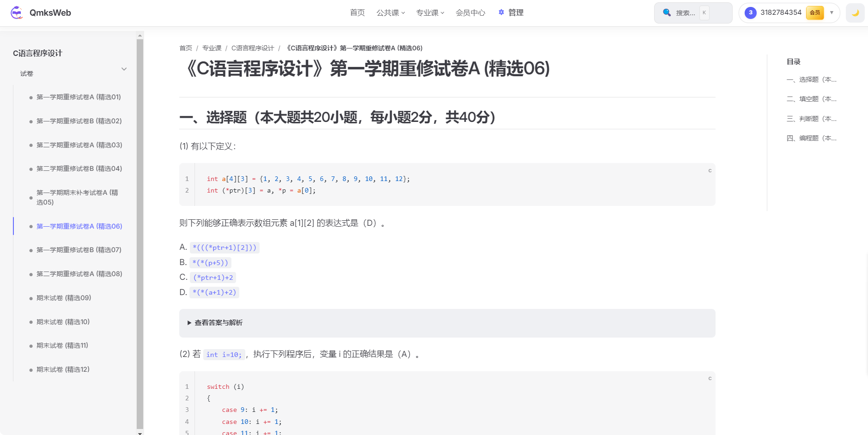Image resolution: width=868 pixels, height=435 pixels.
Task: Click the user avatar badge
Action: (x=751, y=13)
